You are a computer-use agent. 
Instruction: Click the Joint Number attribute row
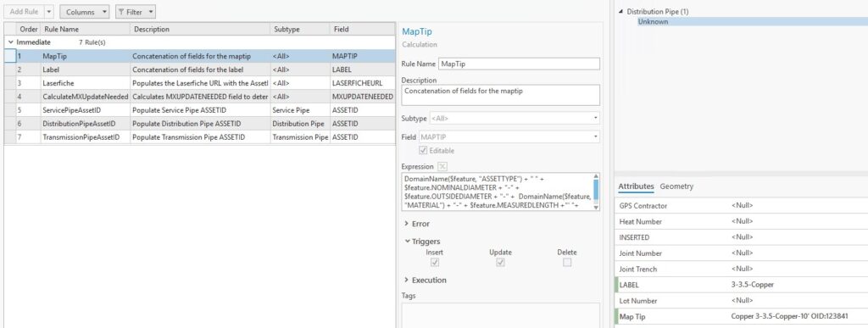click(741, 253)
